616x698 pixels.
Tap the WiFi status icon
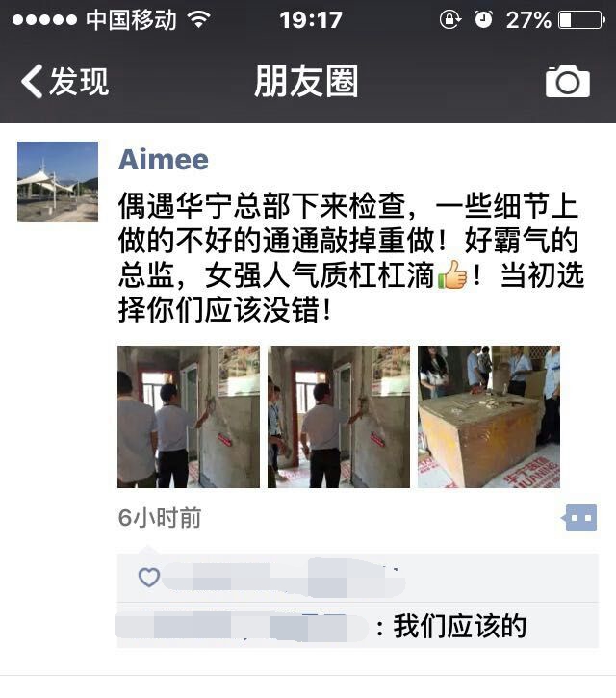(x=199, y=20)
